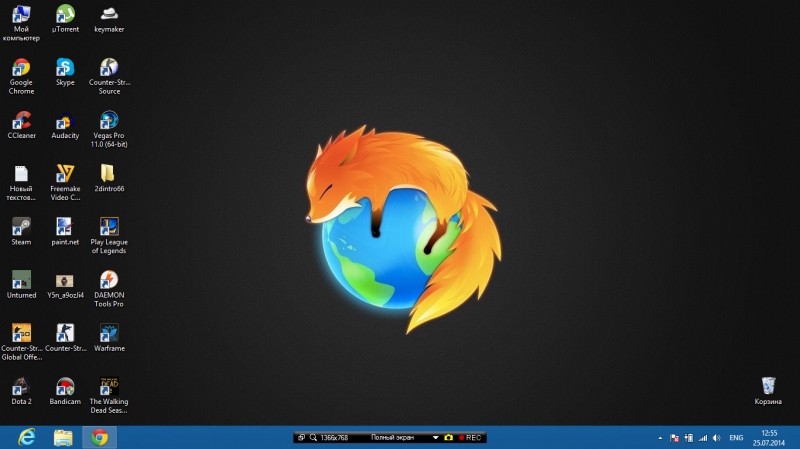Select the Новый текстовый document file

(21, 183)
